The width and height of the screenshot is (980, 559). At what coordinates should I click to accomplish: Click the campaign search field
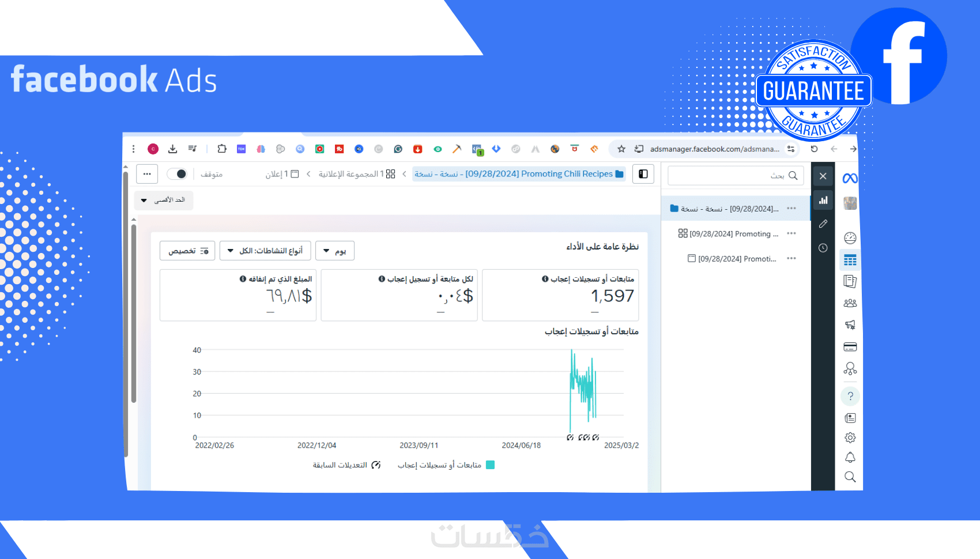coord(736,176)
